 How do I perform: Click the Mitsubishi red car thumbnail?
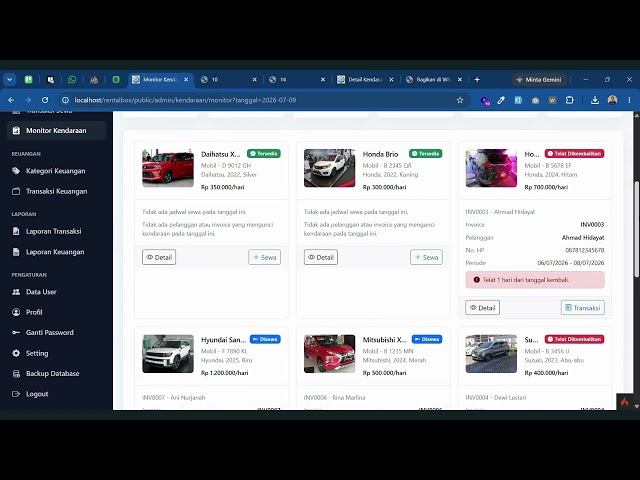click(x=329, y=353)
